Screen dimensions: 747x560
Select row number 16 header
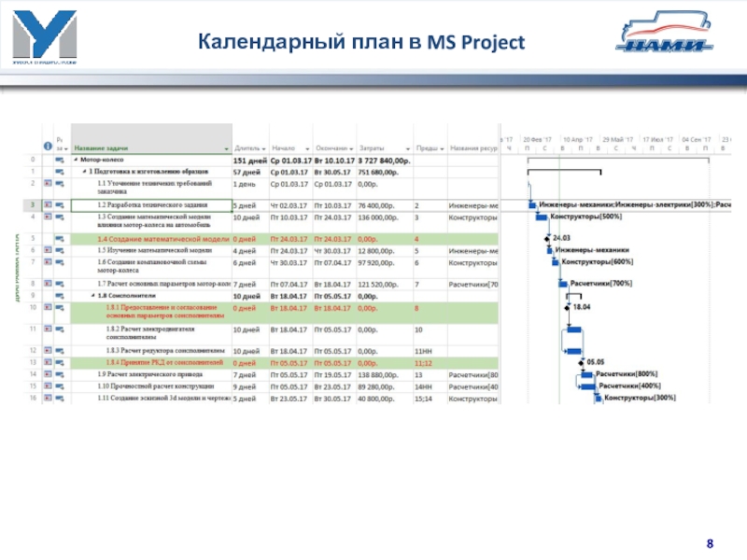[x=33, y=399]
